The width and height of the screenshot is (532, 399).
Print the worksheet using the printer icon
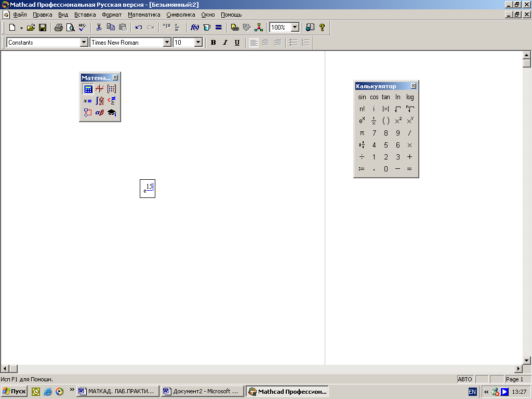(59, 28)
